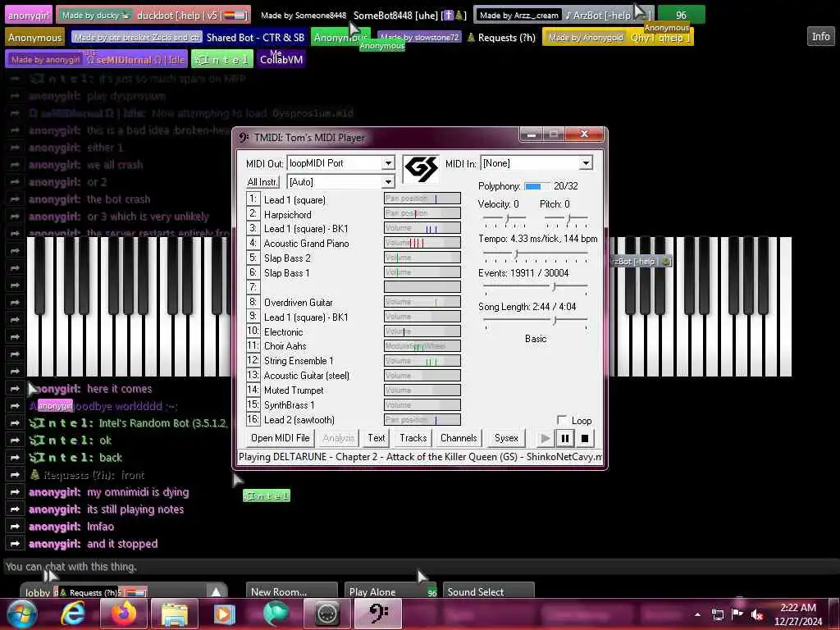The height and width of the screenshot is (630, 840).
Task: Click the Shared Bot - CTR & SB name tag
Action: [190, 38]
